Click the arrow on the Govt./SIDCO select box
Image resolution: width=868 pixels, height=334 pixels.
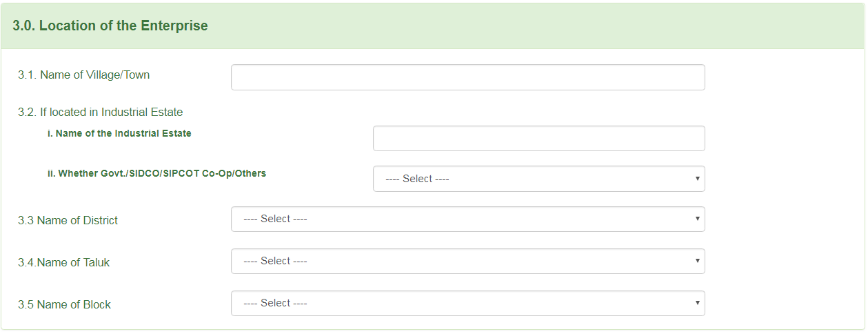pyautogui.click(x=698, y=179)
